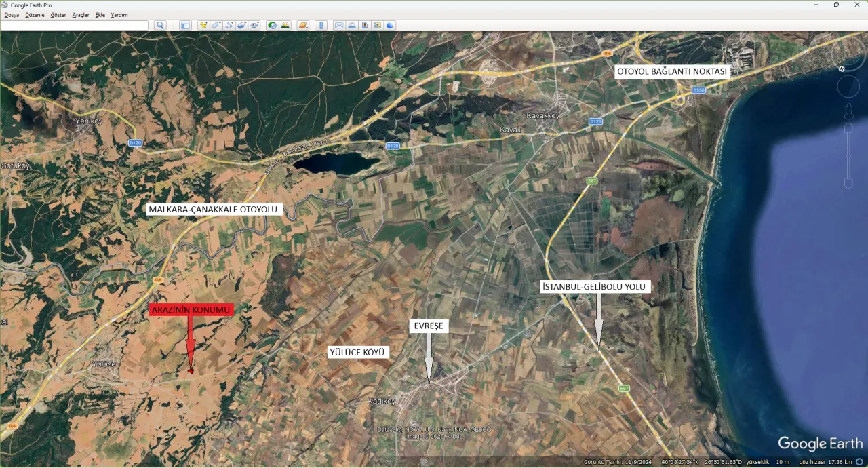Click the Email envelope icon
The width and height of the screenshot is (868, 468).
[x=339, y=25]
